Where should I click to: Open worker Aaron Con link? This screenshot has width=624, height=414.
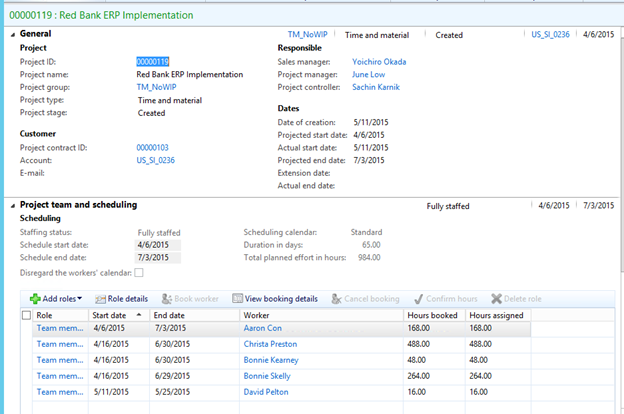(x=263, y=328)
